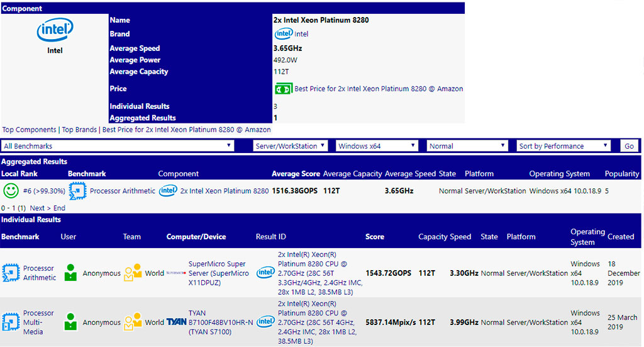Open the Sort by Performance dropdown
The width and height of the screenshot is (644, 347).
[563, 146]
